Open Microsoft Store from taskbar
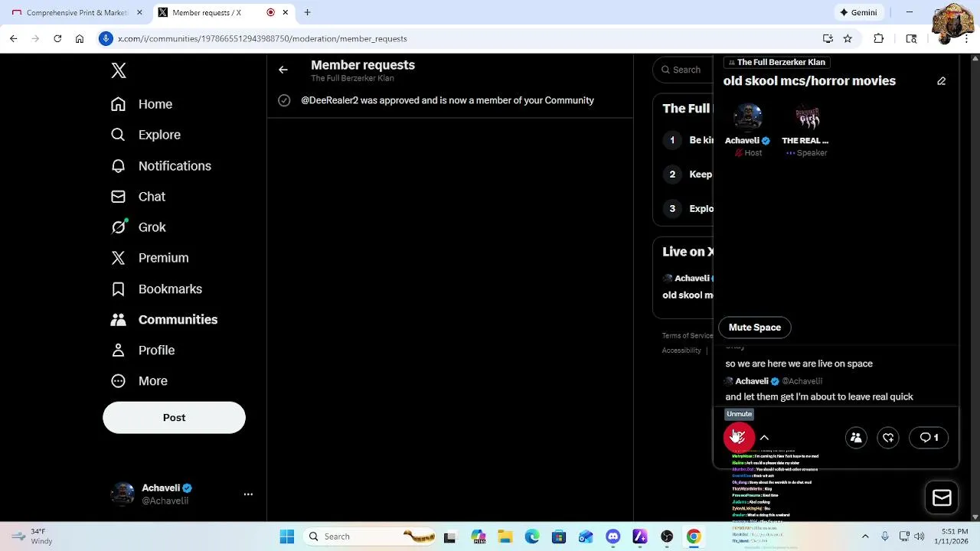The image size is (980, 551). pyautogui.click(x=558, y=536)
